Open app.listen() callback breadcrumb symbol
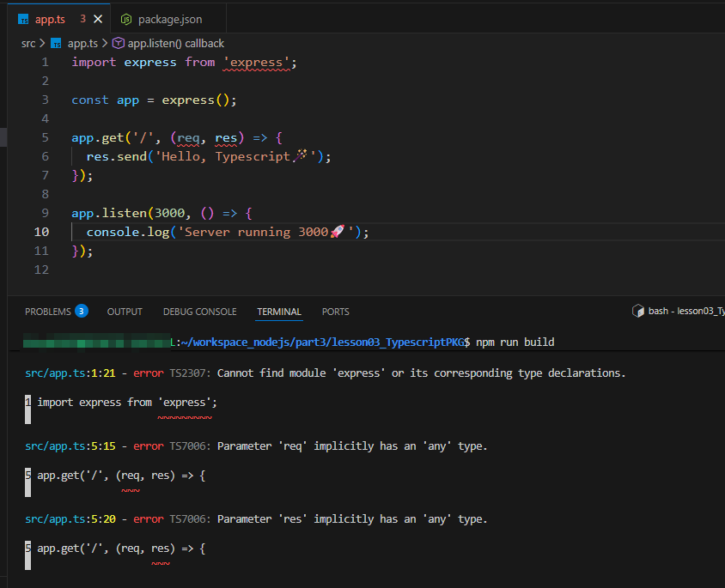 pyautogui.click(x=176, y=44)
